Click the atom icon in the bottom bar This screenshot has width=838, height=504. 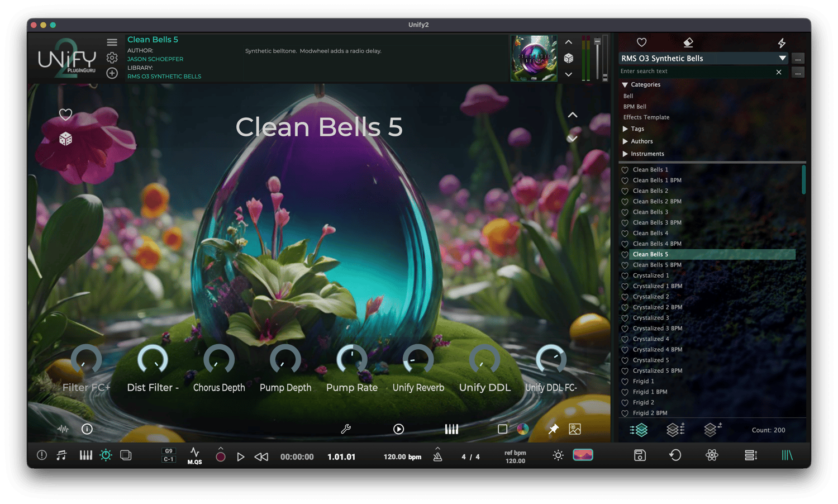coord(712,455)
